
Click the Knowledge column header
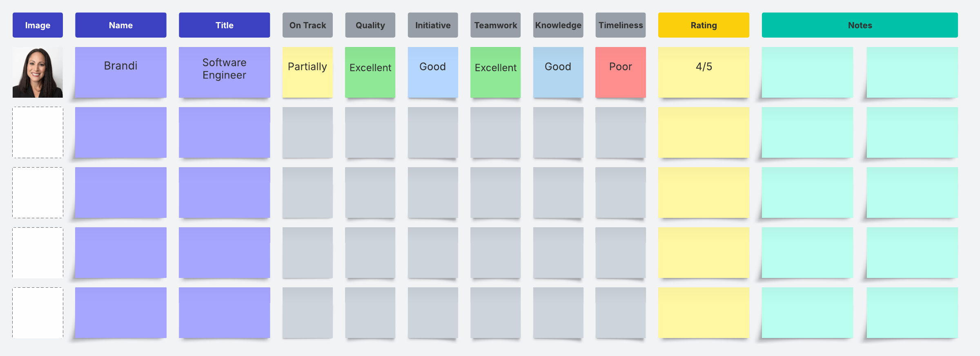(x=558, y=25)
